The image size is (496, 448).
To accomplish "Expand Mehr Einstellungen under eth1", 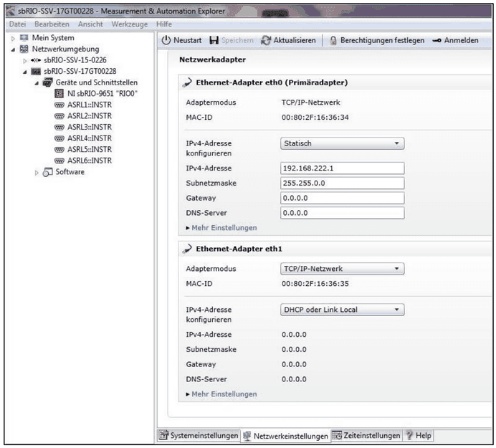I will coord(221,394).
